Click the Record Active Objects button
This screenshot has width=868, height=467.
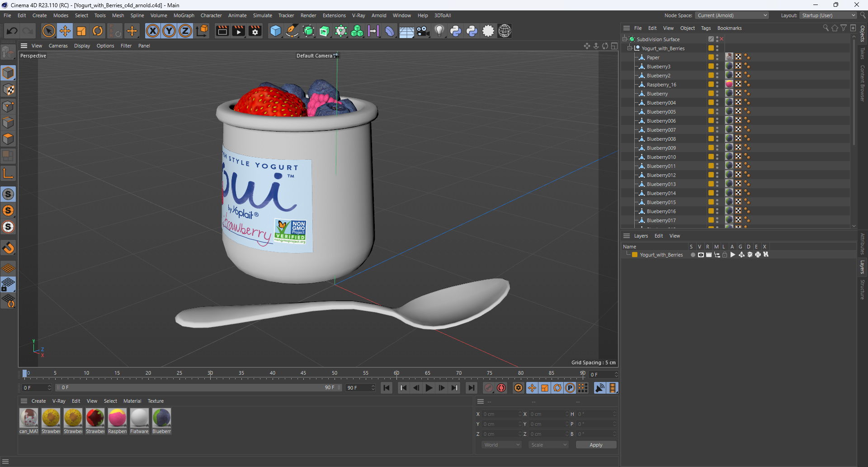coord(489,388)
